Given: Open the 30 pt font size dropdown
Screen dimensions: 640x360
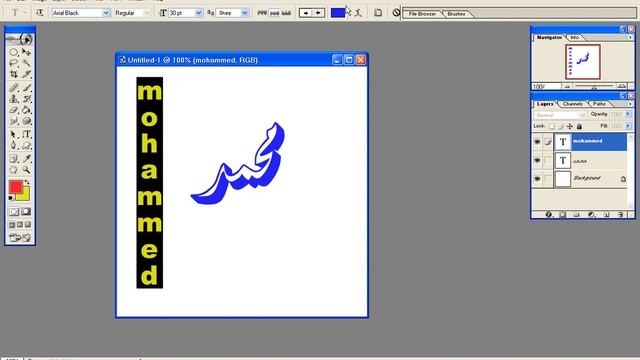Looking at the screenshot, I should [199, 13].
